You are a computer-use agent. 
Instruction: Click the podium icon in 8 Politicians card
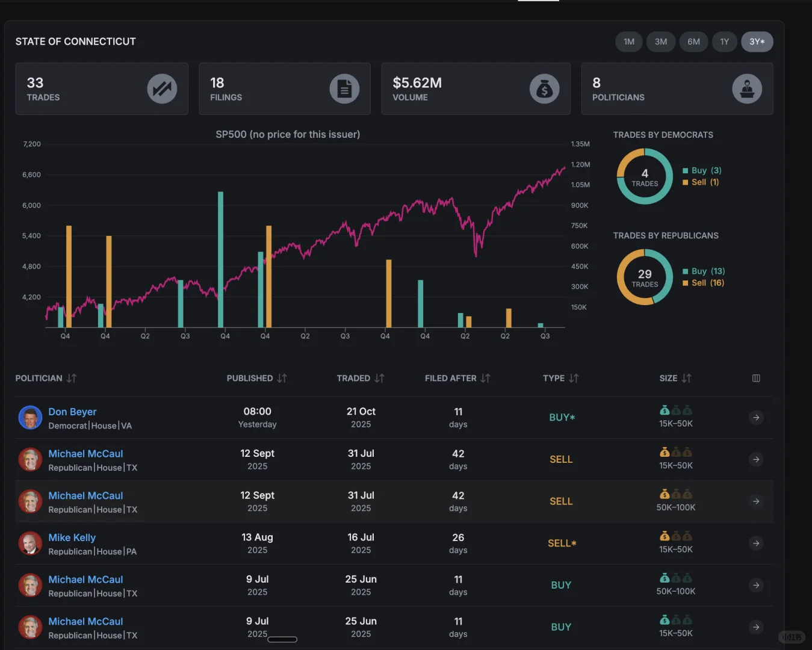(x=747, y=89)
